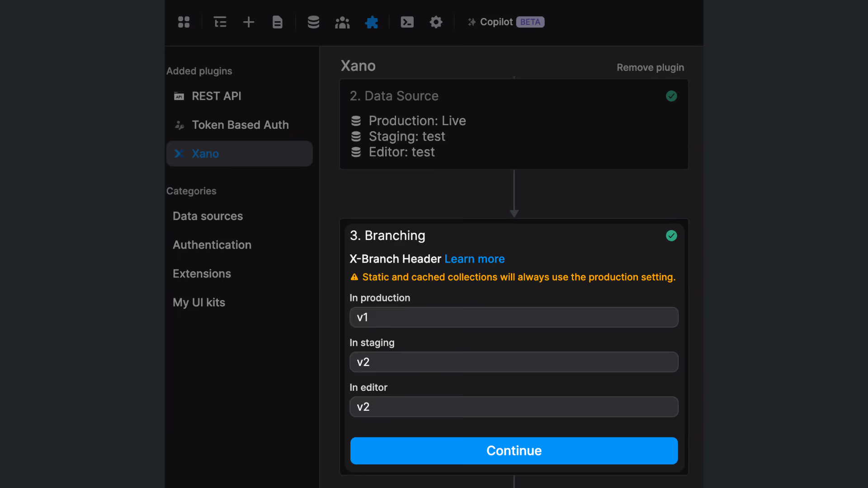Viewport: 868px width, 488px height.
Task: Click the Xano logo icon
Action: coord(179,154)
